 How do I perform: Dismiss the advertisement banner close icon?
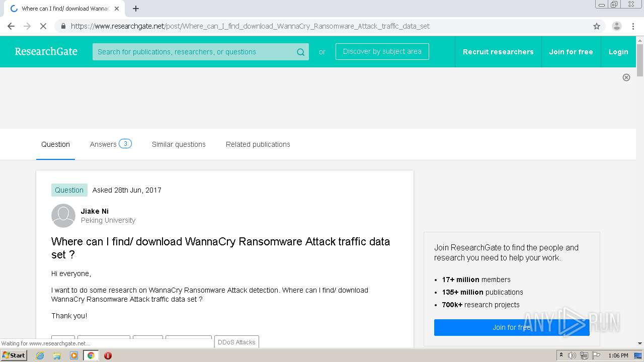pyautogui.click(x=626, y=77)
